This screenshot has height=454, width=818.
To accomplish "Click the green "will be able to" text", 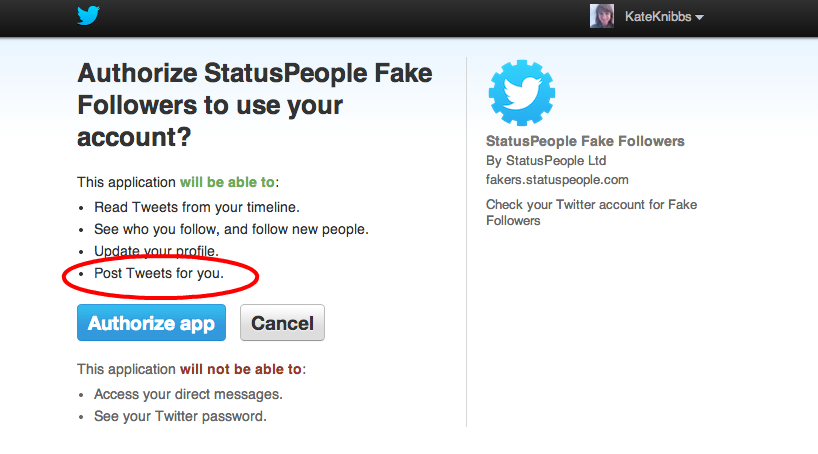I will pos(227,183).
